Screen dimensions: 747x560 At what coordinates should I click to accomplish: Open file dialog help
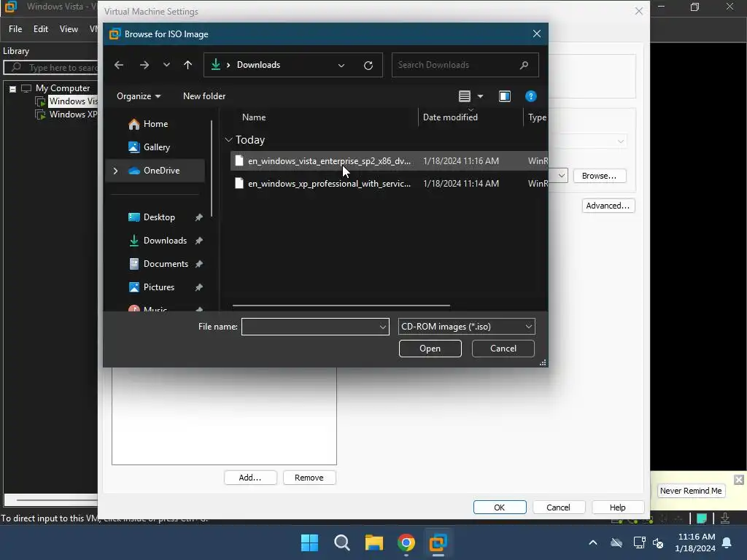[531, 96]
